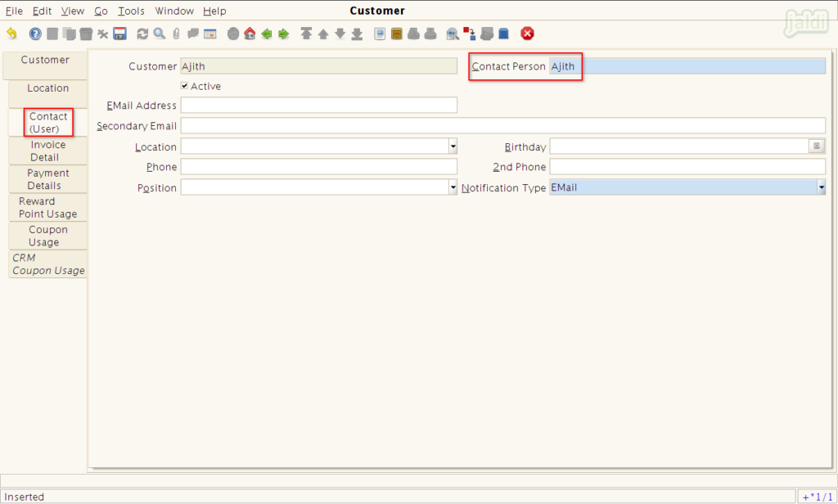Viewport: 838px width, 504px height.
Task: Click the Active workflows icon
Action: (x=469, y=34)
